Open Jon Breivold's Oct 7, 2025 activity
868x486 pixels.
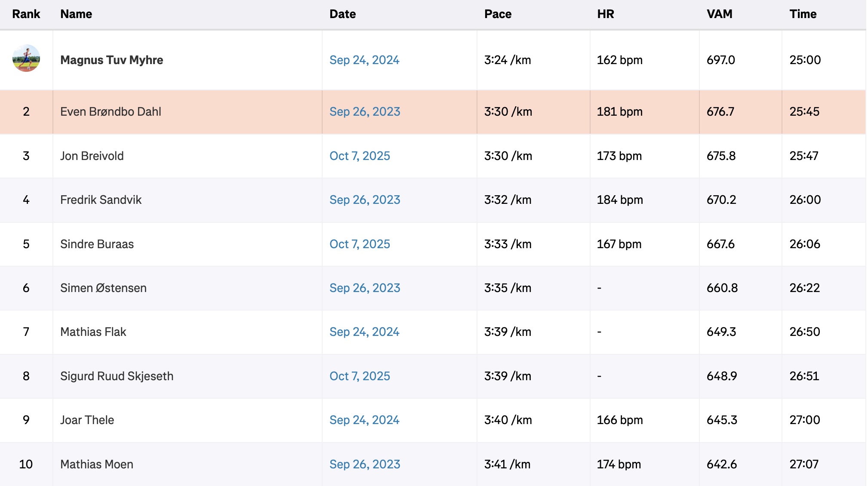(x=359, y=156)
